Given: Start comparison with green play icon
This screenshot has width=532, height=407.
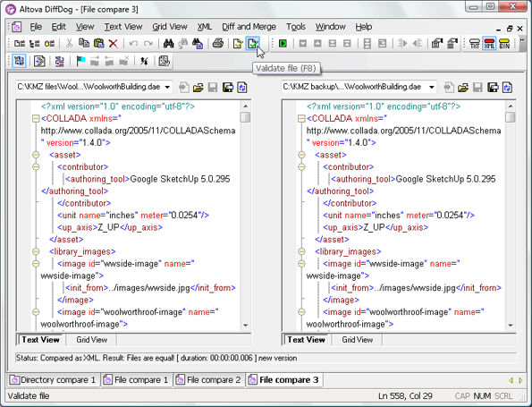Looking at the screenshot, I should (283, 44).
